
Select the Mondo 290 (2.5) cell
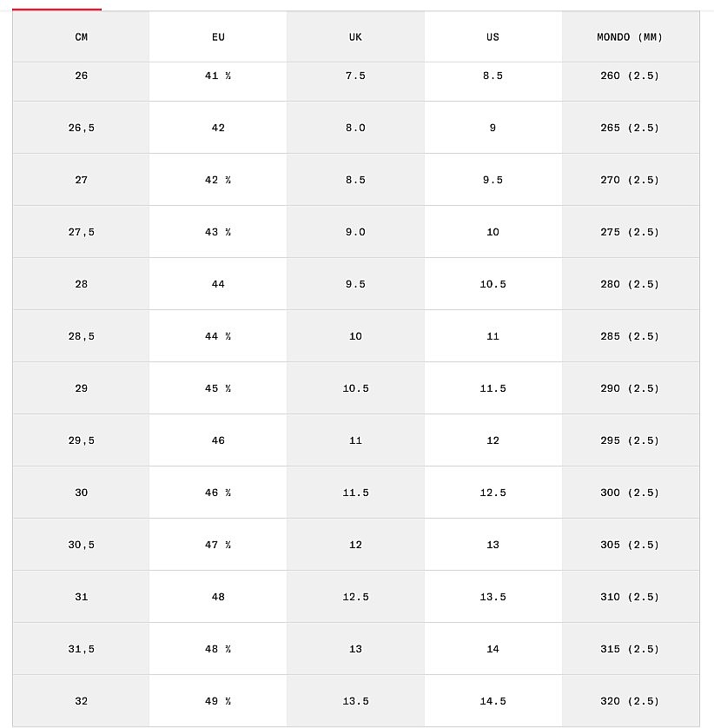tap(630, 388)
